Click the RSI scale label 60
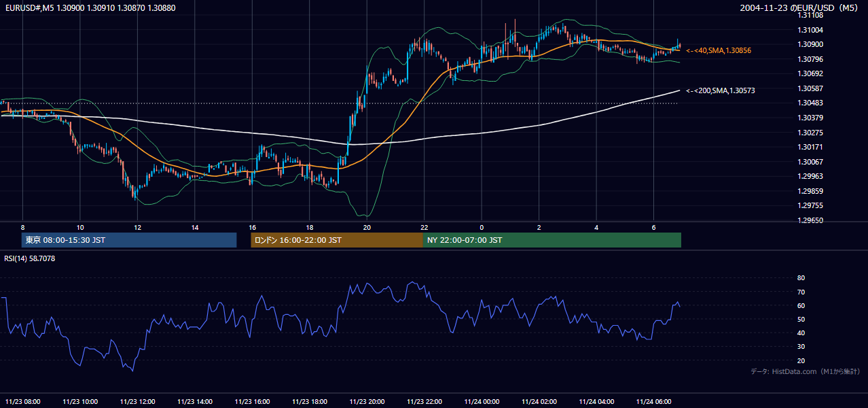 pos(801,305)
